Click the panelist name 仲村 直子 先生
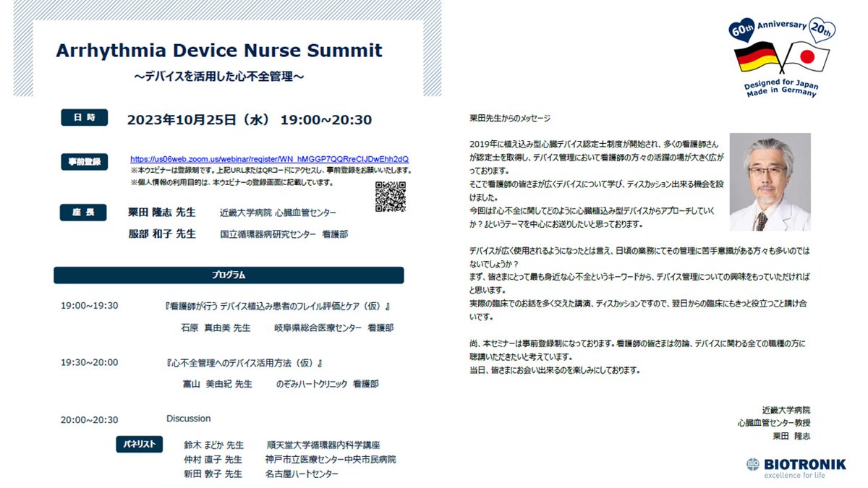 click(213, 460)
